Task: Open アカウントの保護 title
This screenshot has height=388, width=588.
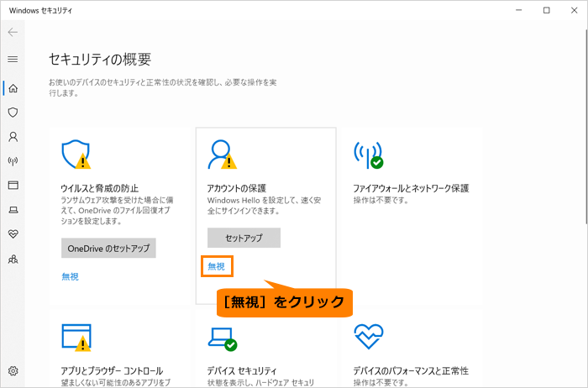Action: [237, 188]
